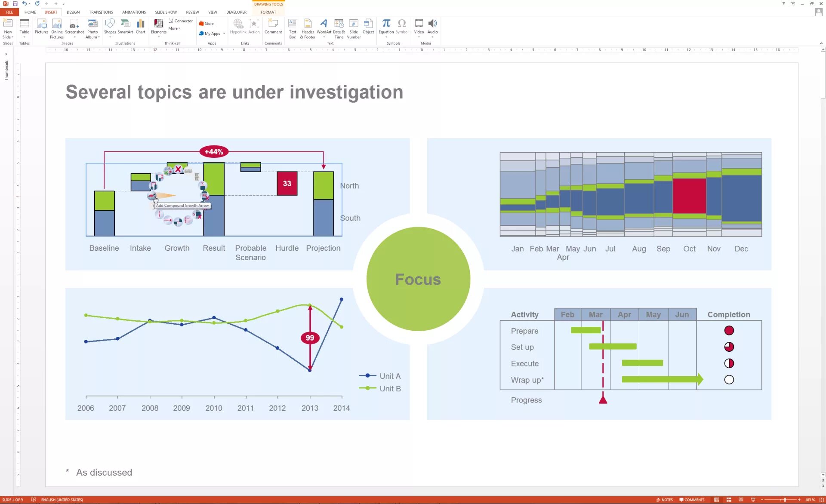The width and height of the screenshot is (826, 504).
Task: Click Add Compound Growth Arrow in radial menu
Action: 151,196
